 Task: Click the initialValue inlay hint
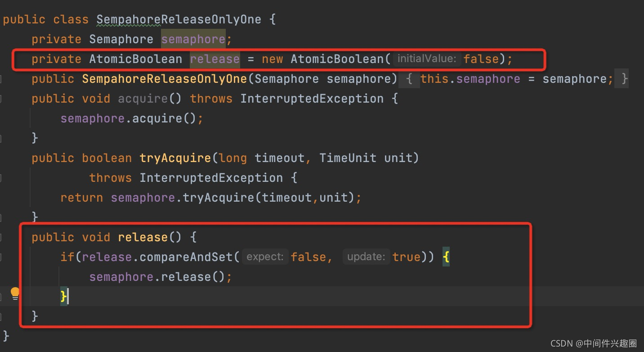pyautogui.click(x=427, y=59)
